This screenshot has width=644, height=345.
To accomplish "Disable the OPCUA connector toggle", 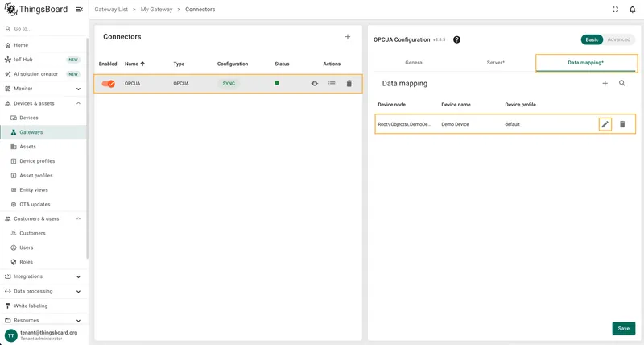I will (x=109, y=84).
